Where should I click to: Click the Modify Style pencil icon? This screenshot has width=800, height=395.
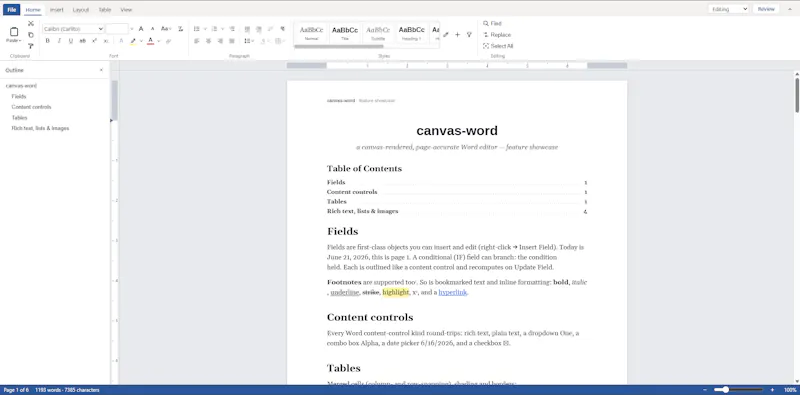pos(446,35)
